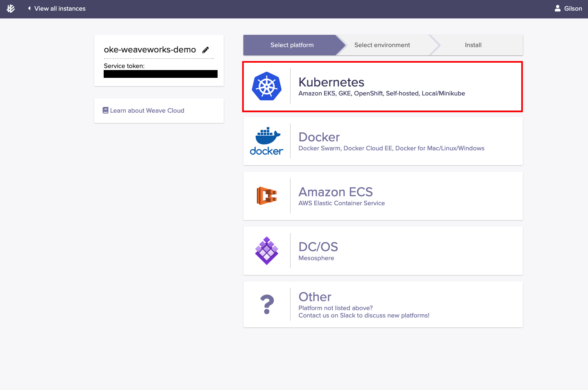Click the Weave Cloud logo top left
The image size is (588, 390).
[x=10, y=8]
